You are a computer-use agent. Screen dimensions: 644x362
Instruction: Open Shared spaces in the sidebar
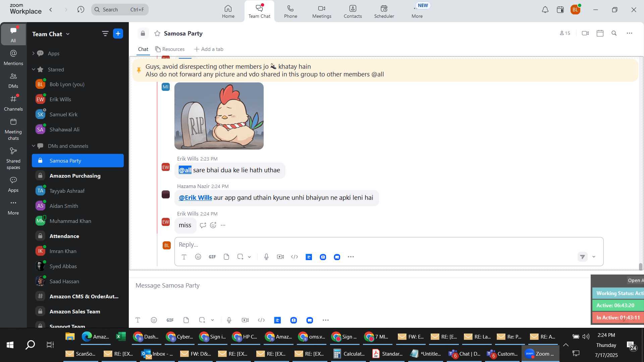click(13, 158)
